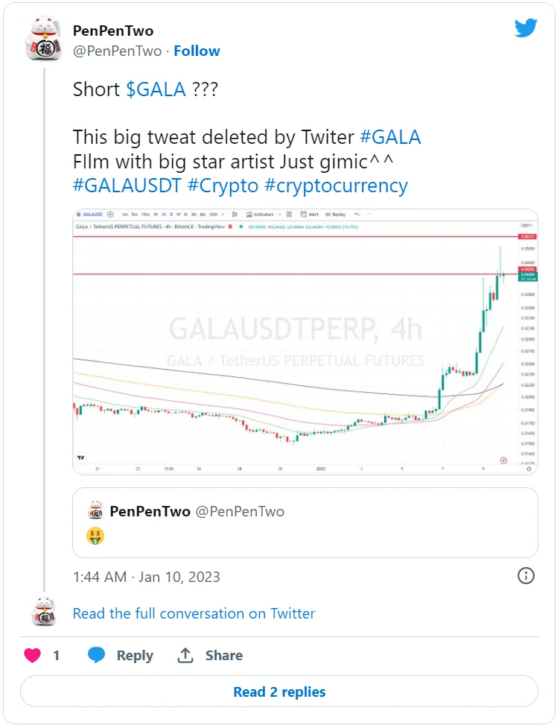Open the tweet info circle icon

tap(526, 576)
